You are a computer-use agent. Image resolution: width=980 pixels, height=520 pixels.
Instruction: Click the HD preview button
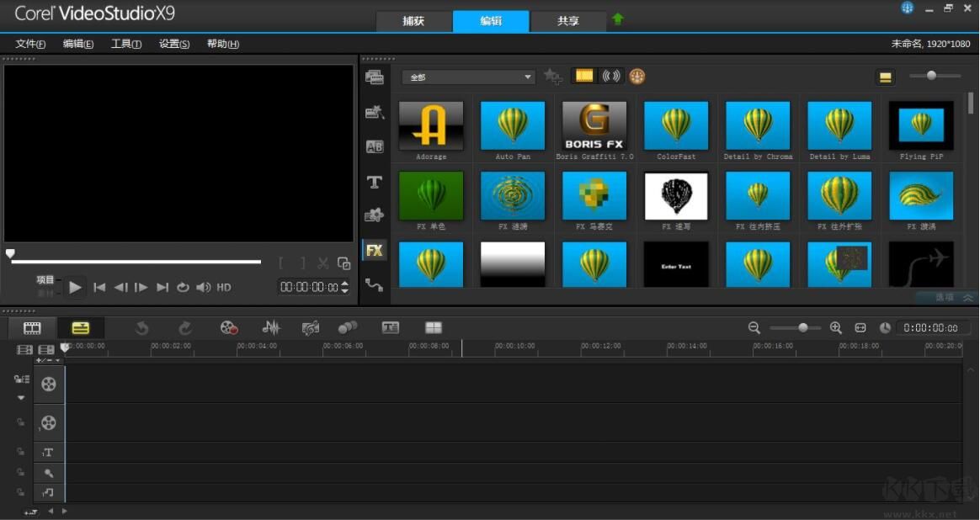coord(224,288)
